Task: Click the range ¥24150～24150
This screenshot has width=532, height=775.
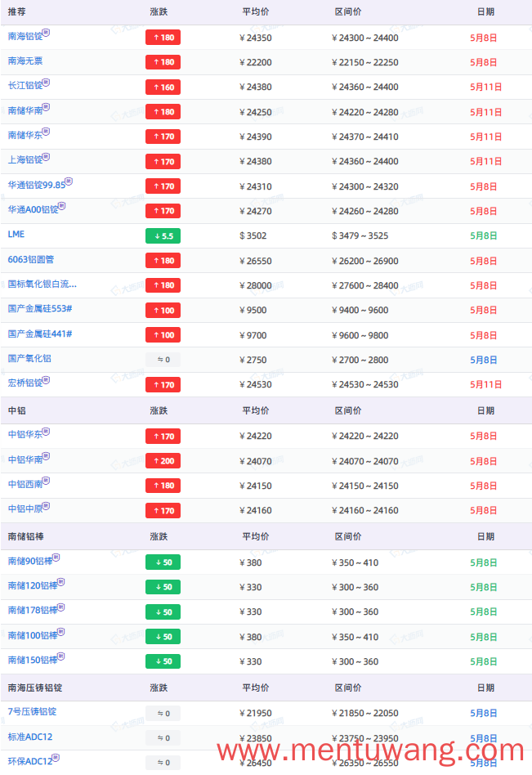Action: point(365,486)
